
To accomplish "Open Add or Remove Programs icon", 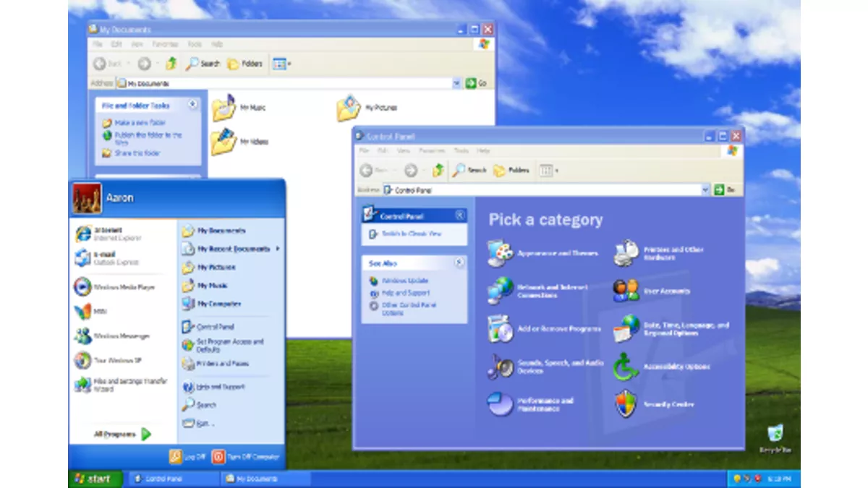I will click(501, 328).
